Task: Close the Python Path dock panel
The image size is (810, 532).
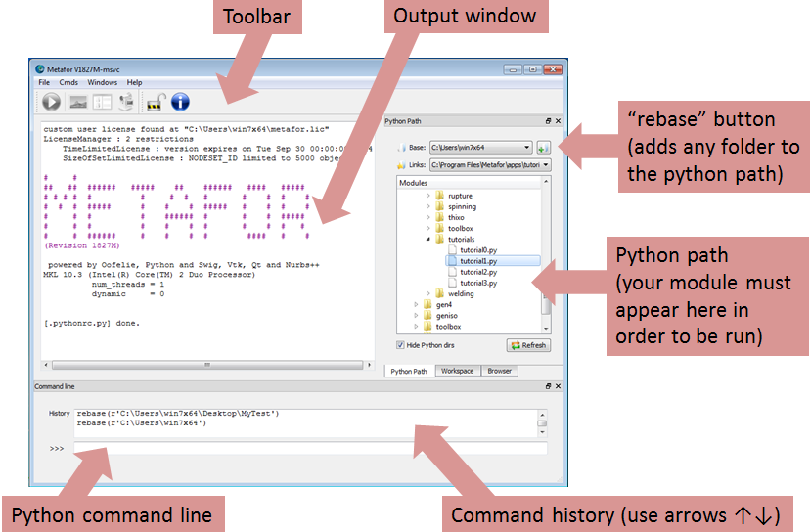Action: 558,121
